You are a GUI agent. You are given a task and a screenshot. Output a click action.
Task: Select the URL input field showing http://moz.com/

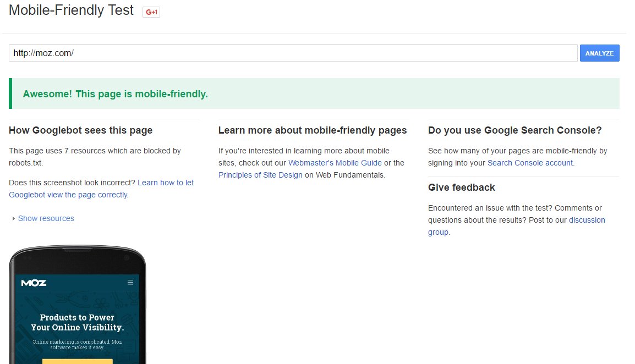[292, 52]
